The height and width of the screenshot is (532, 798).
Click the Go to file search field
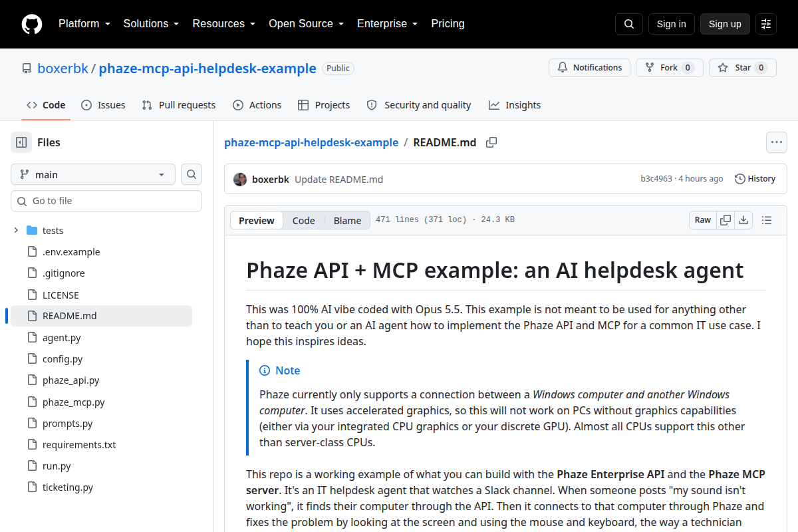point(106,201)
